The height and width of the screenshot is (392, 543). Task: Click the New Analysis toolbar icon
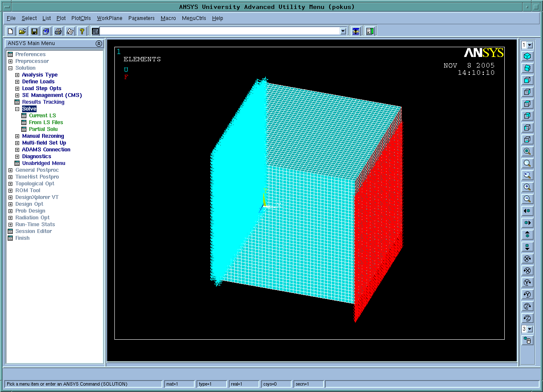click(x=11, y=31)
